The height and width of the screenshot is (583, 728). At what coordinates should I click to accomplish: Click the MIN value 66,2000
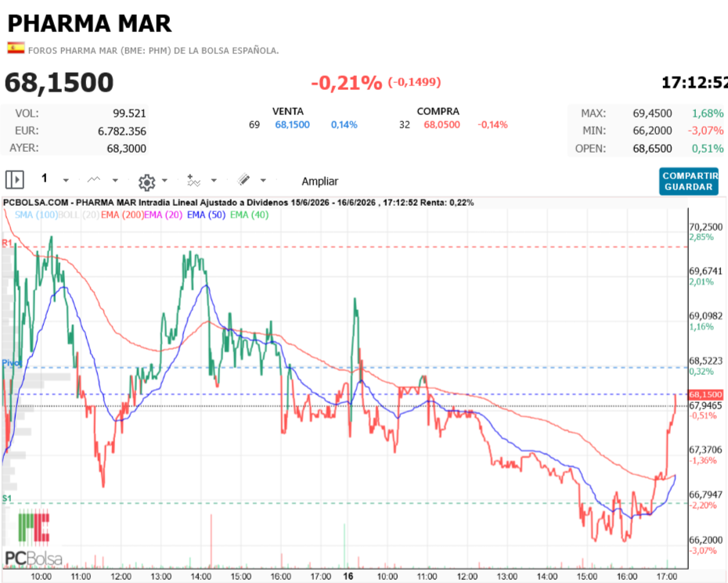tap(652, 131)
